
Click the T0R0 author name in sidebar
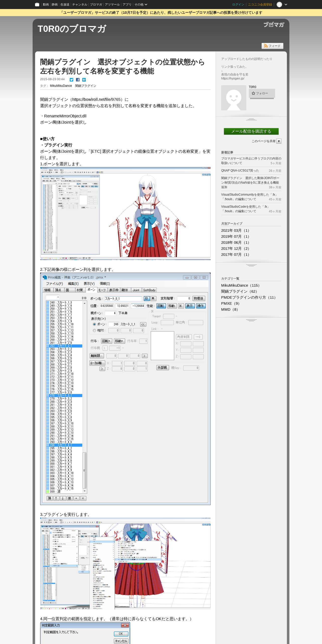click(x=253, y=87)
